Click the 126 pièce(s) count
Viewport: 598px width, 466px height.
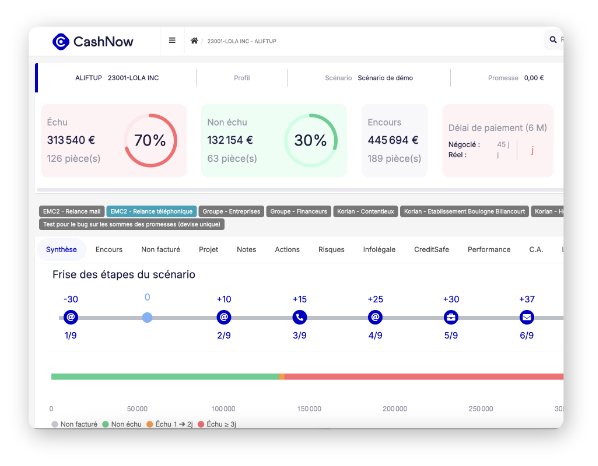coord(74,158)
